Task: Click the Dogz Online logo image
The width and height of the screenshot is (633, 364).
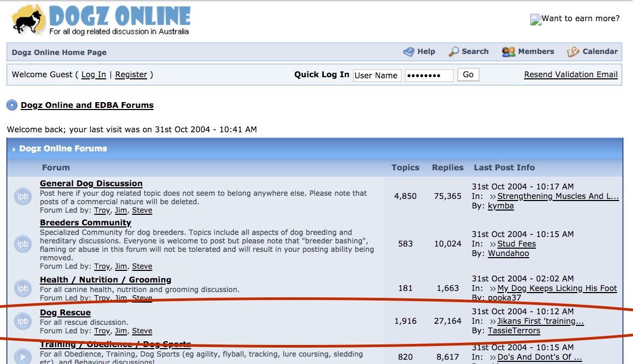Action: pyautogui.click(x=101, y=20)
